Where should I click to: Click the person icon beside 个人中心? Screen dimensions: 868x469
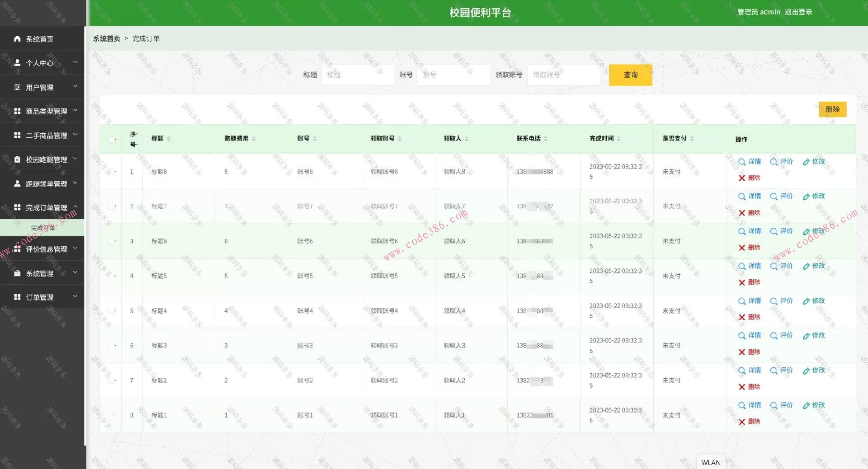pyautogui.click(x=17, y=63)
